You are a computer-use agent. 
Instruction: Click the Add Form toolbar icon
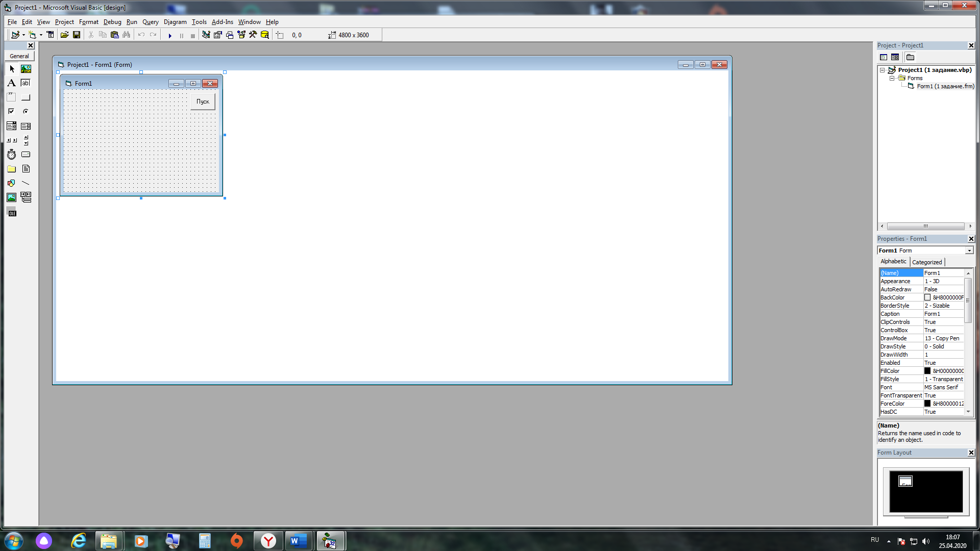point(33,35)
